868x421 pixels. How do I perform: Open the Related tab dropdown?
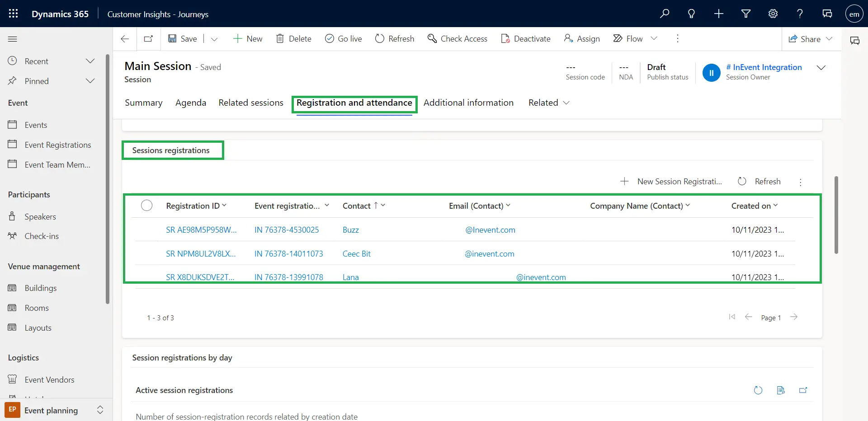(549, 103)
